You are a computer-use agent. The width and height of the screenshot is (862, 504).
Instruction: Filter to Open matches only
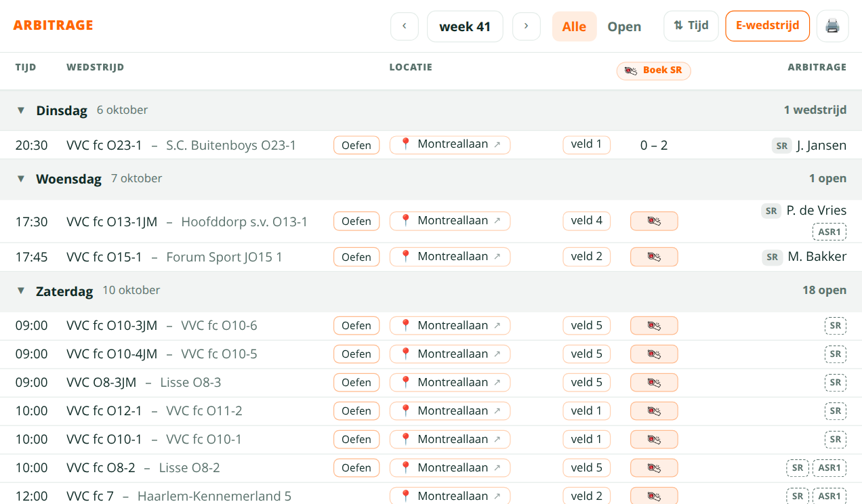624,26
